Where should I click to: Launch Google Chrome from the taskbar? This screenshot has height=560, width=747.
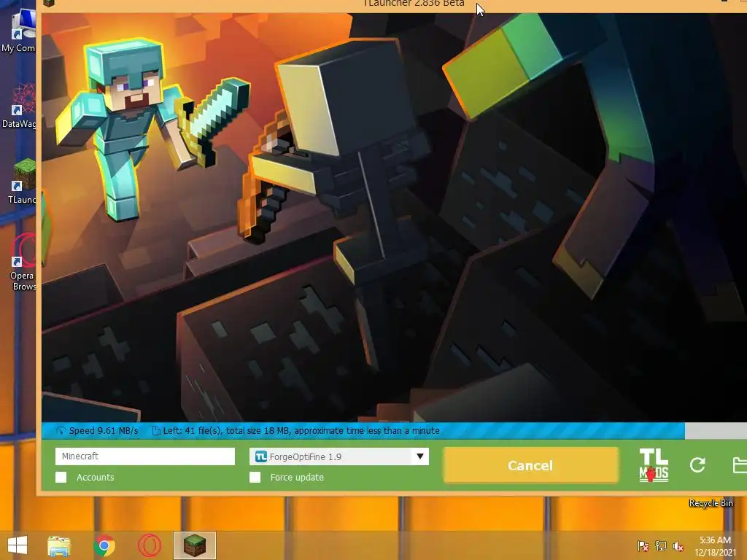(104, 545)
